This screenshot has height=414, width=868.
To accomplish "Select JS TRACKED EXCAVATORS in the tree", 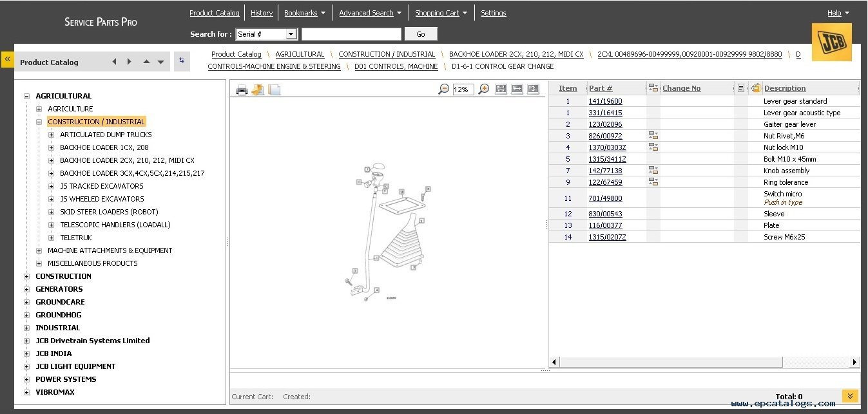I will click(x=102, y=186).
